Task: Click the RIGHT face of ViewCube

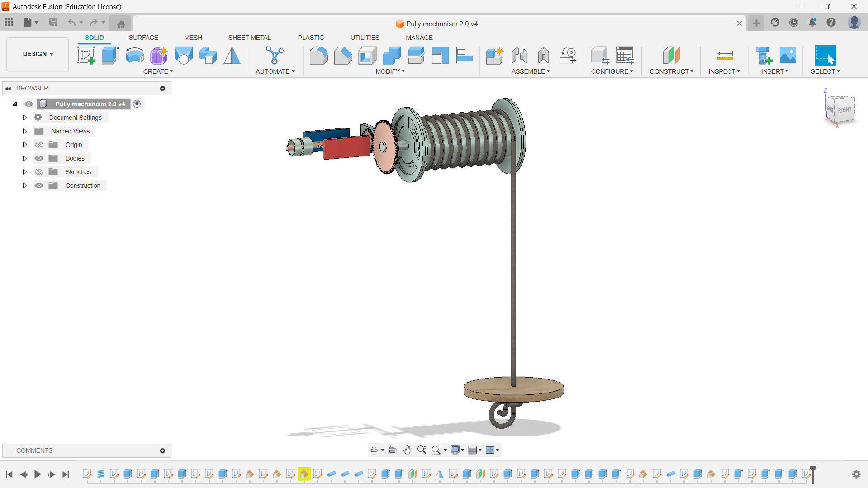Action: click(x=844, y=110)
